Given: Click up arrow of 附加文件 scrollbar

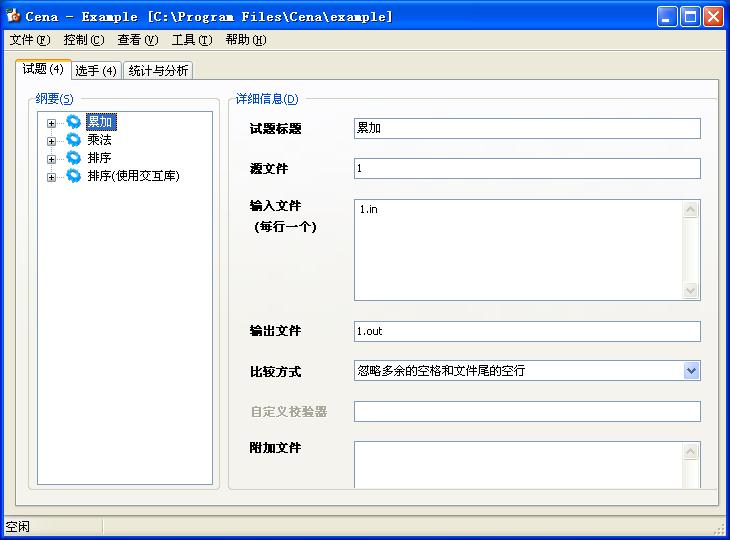Looking at the screenshot, I should tap(691, 452).
